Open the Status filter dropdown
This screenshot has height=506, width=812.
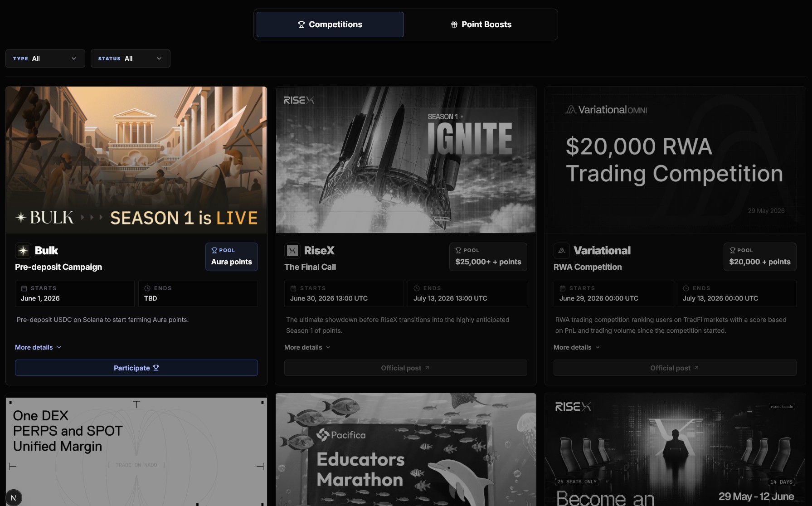pos(131,58)
